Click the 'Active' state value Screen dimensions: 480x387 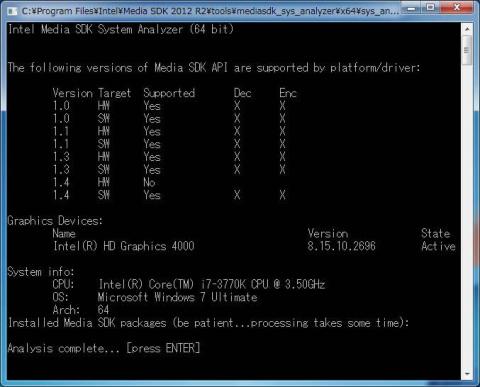(438, 246)
